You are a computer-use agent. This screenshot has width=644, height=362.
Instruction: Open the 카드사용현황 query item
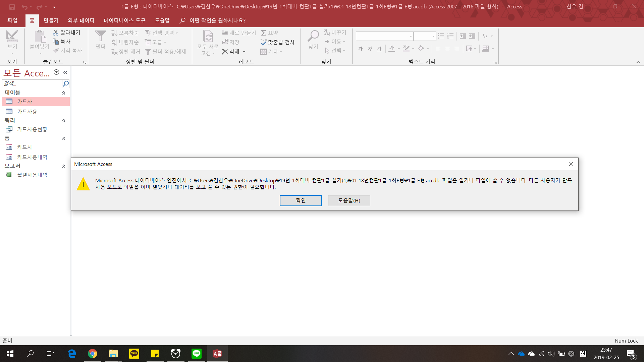pos(32,129)
